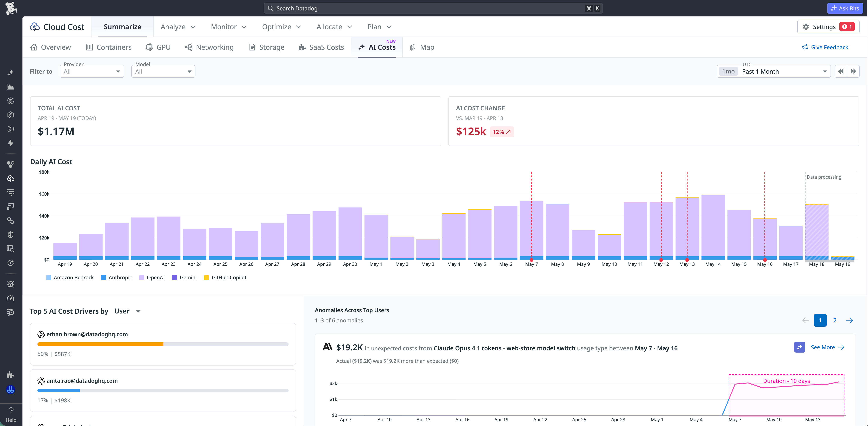Click the Ask Bits button
Screen dimensions: 868x426
(x=845, y=8)
